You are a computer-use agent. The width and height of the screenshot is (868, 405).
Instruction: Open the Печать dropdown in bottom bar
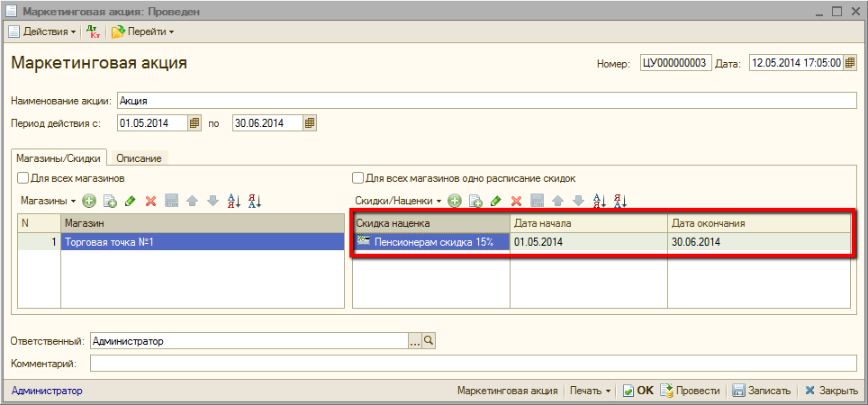(x=590, y=391)
